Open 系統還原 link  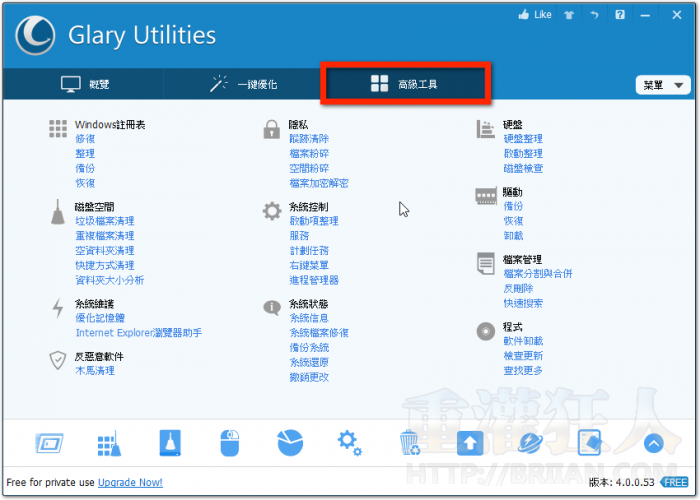coord(309,362)
